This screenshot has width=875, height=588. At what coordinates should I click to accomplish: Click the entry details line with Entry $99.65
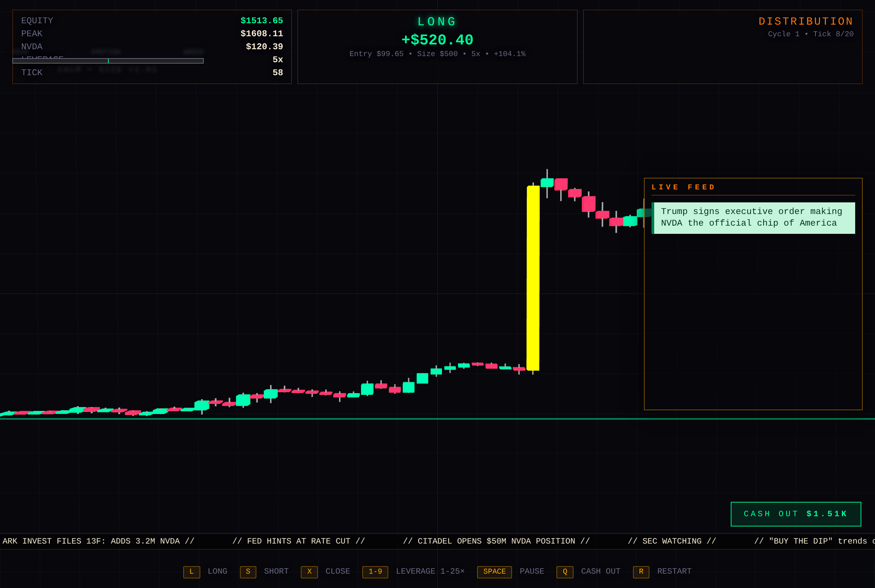coord(437,54)
